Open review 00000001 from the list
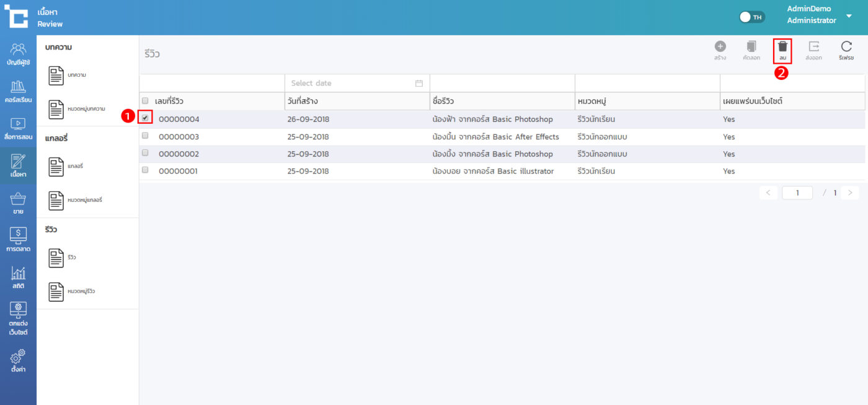Viewport: 868px width, 405px height. coord(178,171)
